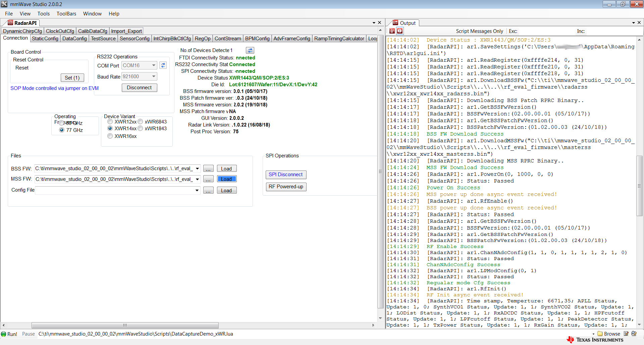The height and width of the screenshot is (345, 644).
Task: Open the Window menu
Action: point(92,14)
